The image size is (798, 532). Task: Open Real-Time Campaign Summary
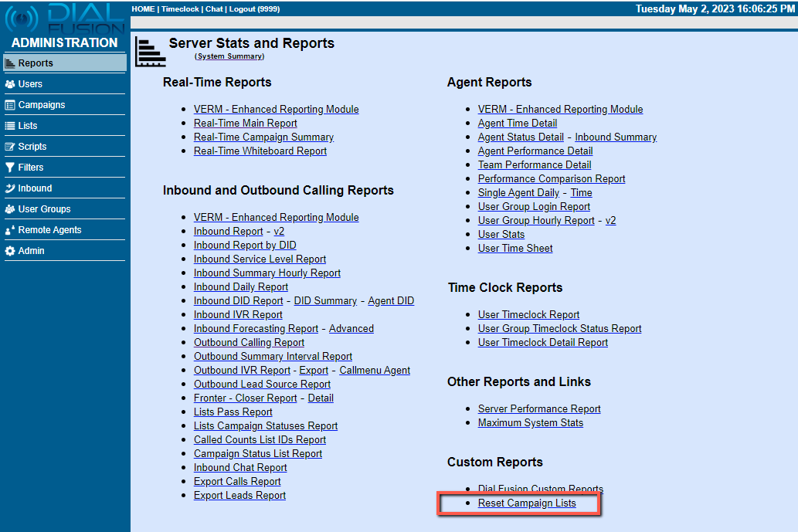[x=263, y=137]
